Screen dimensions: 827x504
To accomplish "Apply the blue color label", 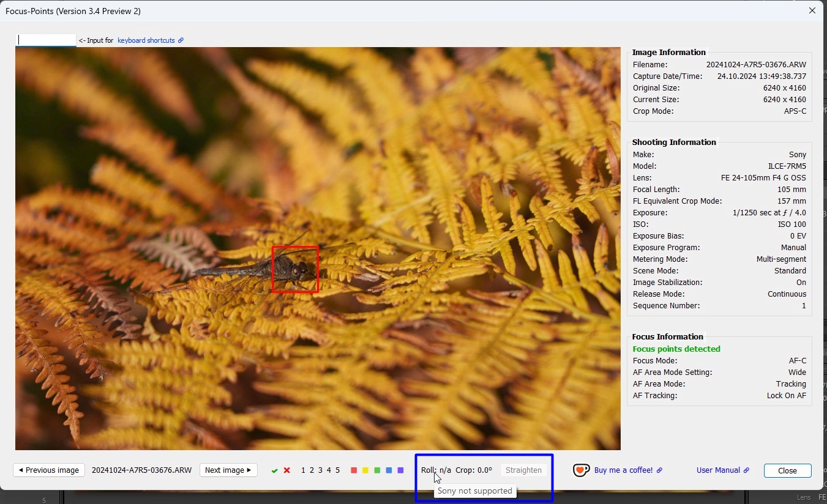I will [x=389, y=470].
